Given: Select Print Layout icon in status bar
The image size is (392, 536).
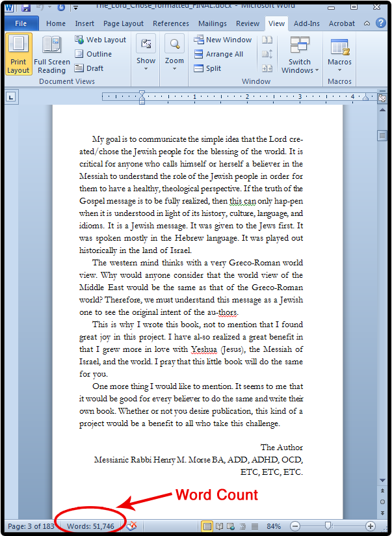Looking at the screenshot, I should (207, 526).
